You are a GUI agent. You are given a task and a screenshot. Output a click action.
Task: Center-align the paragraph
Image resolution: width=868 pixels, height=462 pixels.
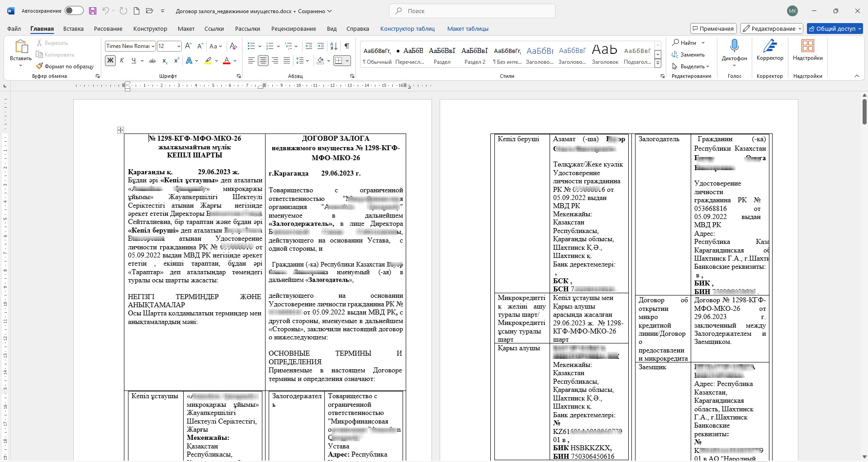click(x=263, y=61)
